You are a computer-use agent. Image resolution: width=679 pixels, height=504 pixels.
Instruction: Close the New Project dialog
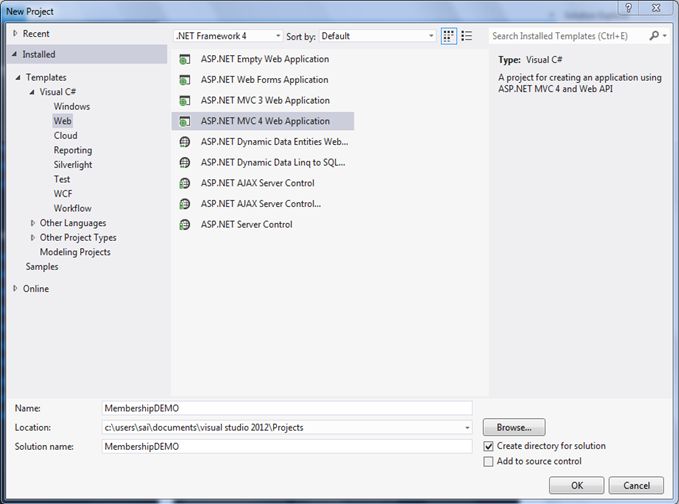pos(656,8)
